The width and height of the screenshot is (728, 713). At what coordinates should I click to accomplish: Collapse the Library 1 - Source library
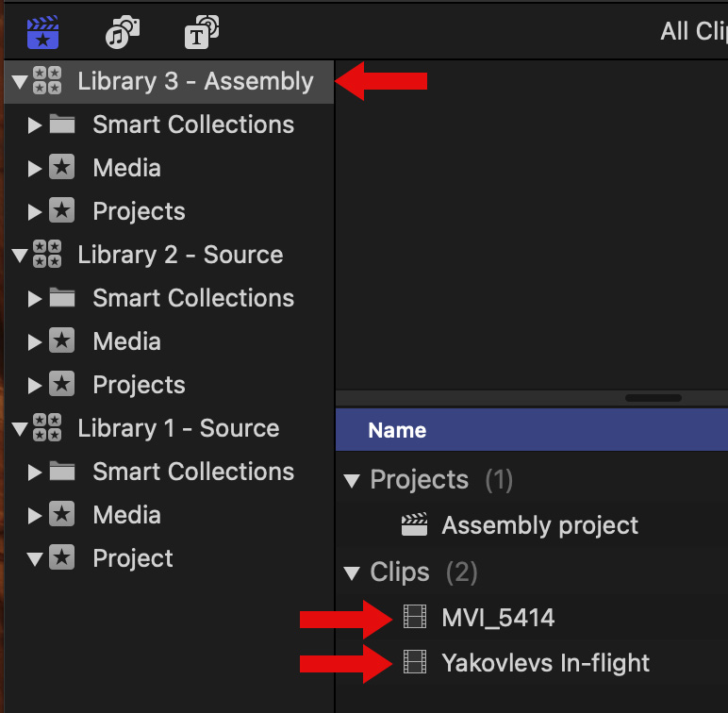click(x=18, y=428)
